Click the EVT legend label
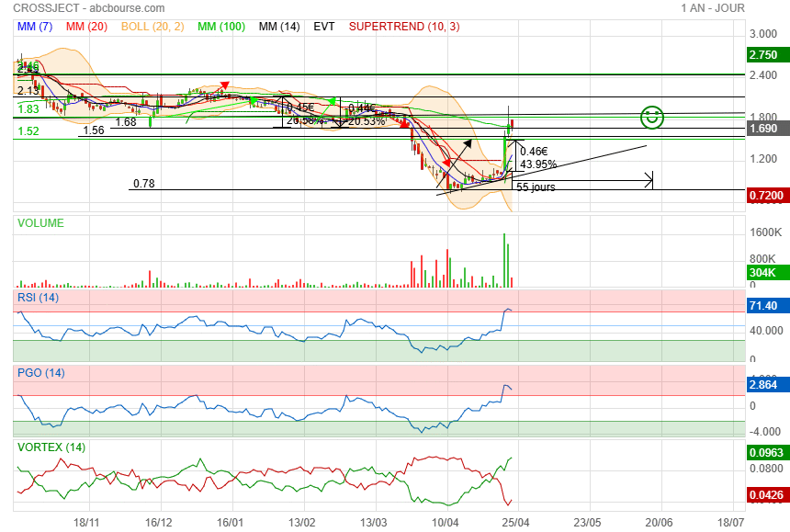 (x=324, y=27)
